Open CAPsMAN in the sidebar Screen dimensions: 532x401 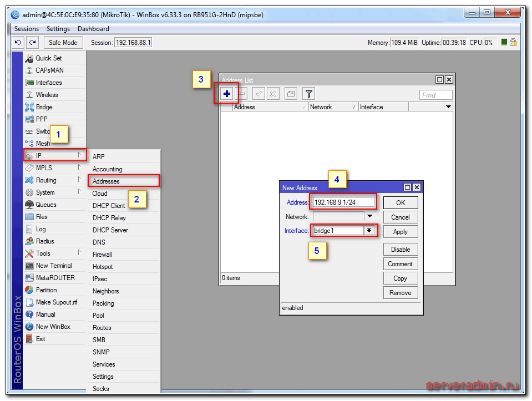pos(54,70)
